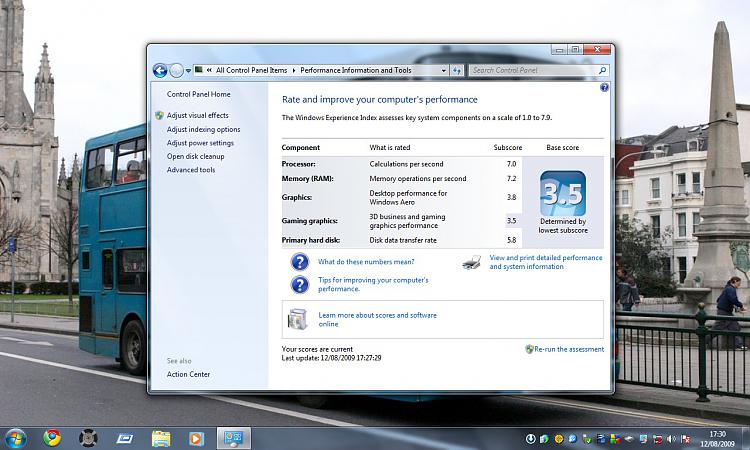This screenshot has height=450, width=750.
Task: Close the Performance Information window
Action: coord(597,49)
